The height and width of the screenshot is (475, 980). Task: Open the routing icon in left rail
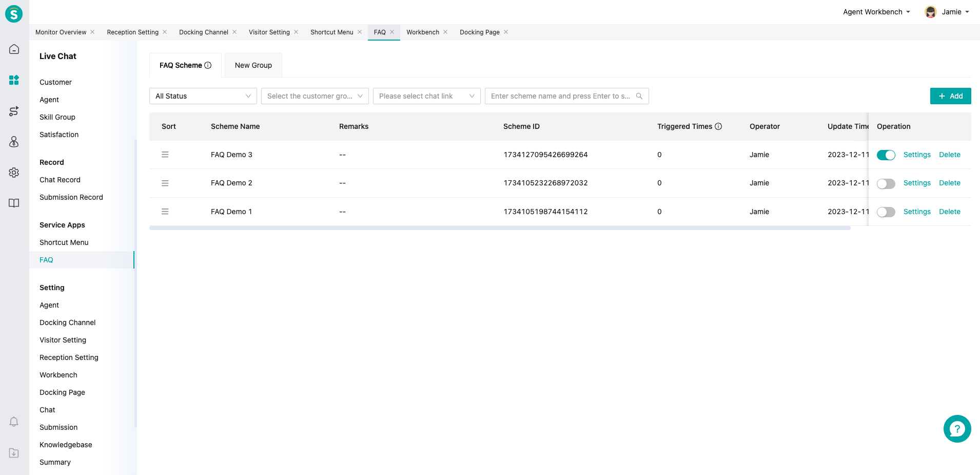14,111
